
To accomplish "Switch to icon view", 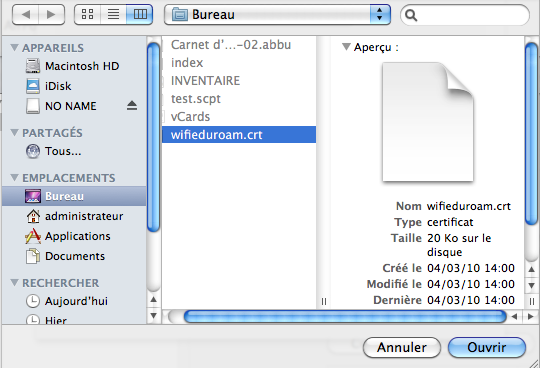I will [87, 14].
